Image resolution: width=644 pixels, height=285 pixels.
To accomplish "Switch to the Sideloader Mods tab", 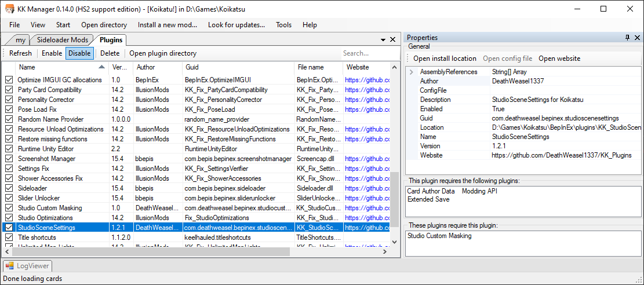I will pyautogui.click(x=63, y=40).
